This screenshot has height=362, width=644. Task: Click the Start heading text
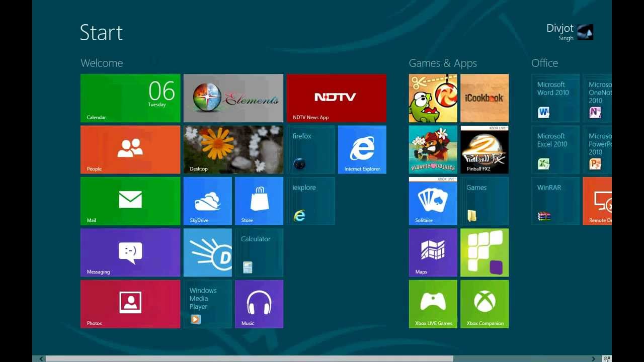(x=101, y=33)
